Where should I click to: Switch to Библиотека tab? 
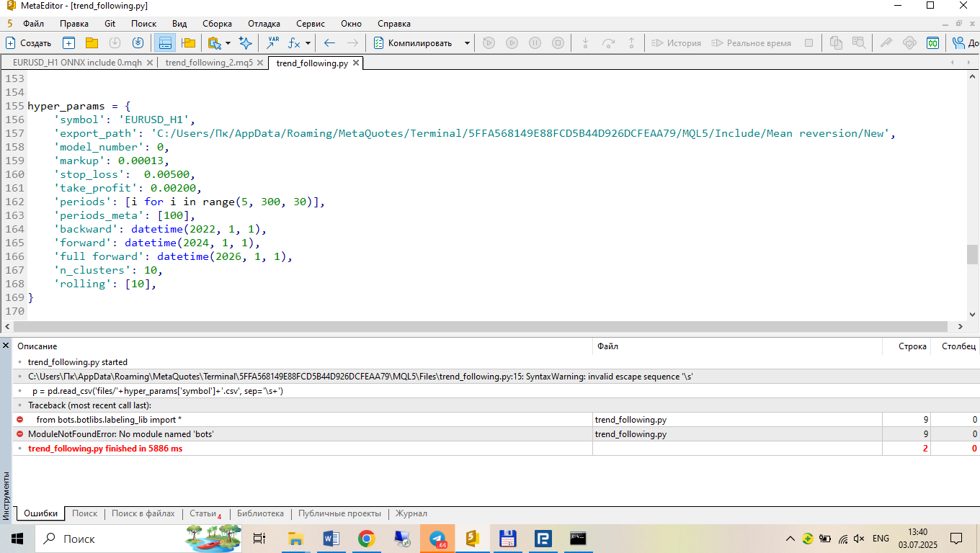pyautogui.click(x=260, y=513)
